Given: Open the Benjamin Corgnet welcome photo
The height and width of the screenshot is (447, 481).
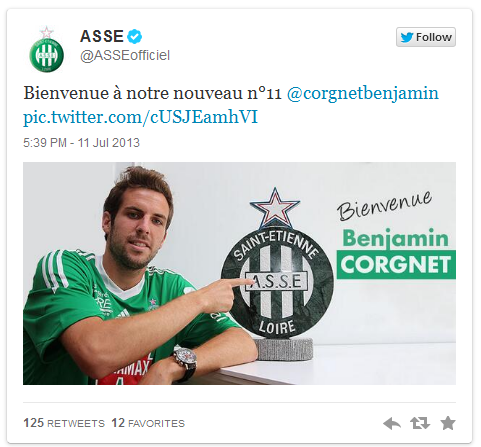Looking at the screenshot, I should [239, 273].
